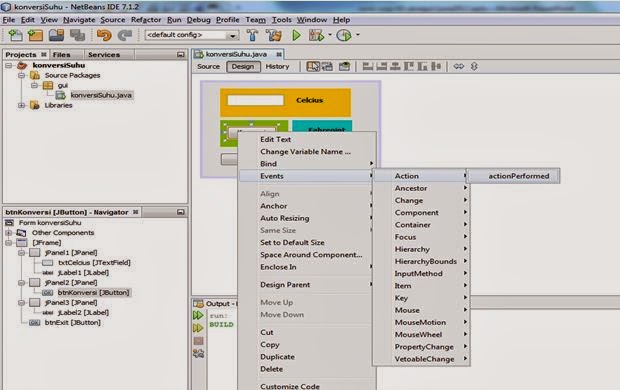Screen dimensions: 620x390
Task: Click the vertical resizability icon
Action: pyautogui.click(x=474, y=66)
